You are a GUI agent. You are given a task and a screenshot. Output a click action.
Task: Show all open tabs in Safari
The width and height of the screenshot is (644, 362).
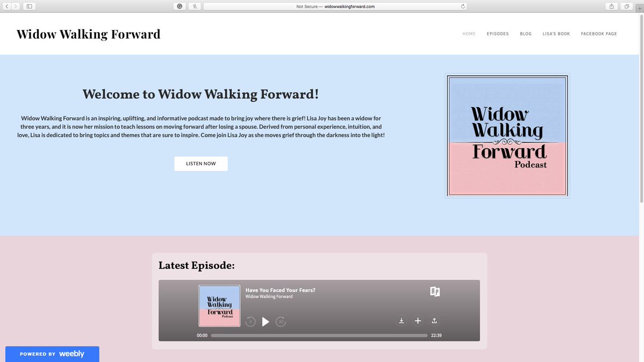click(626, 6)
